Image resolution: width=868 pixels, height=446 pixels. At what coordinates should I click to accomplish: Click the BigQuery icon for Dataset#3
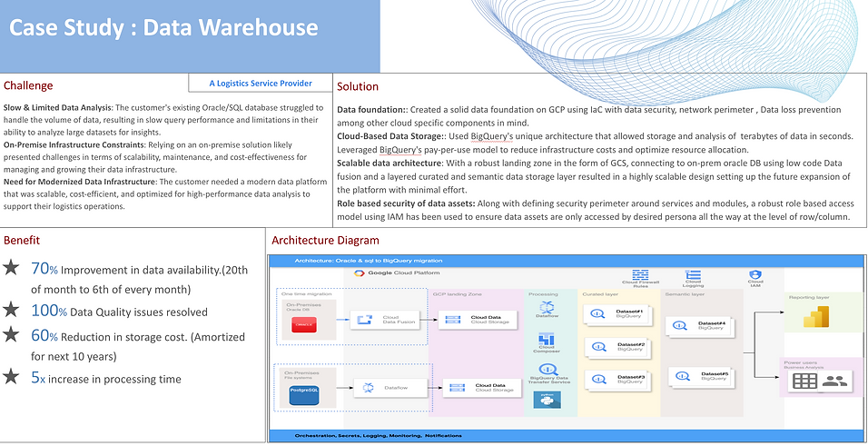597,379
